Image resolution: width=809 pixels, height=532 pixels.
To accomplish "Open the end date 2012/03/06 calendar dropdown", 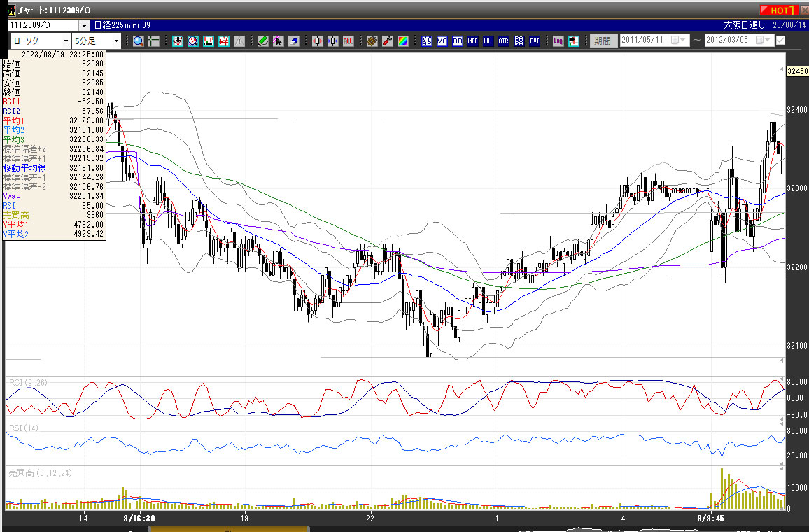I will 763,40.
